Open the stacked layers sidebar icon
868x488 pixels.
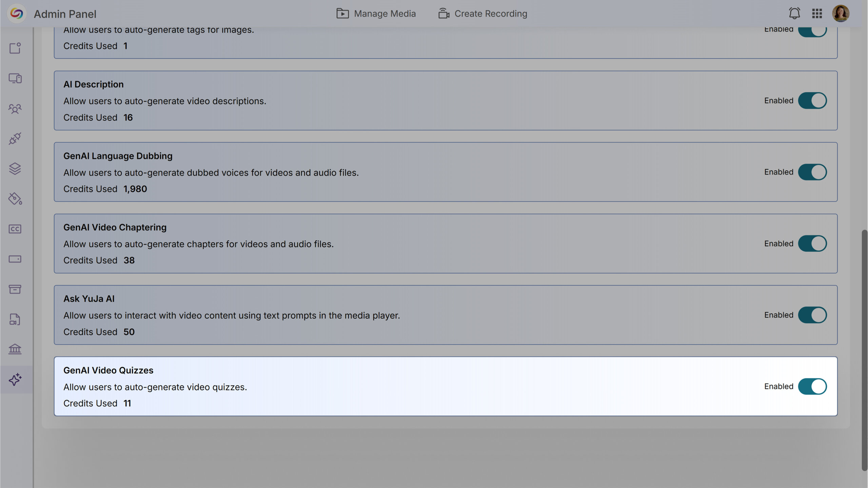15,169
